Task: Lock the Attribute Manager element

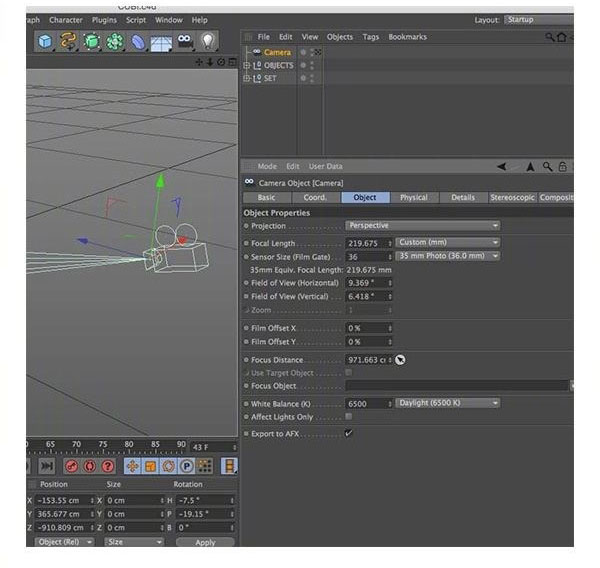Action: pyautogui.click(x=562, y=166)
